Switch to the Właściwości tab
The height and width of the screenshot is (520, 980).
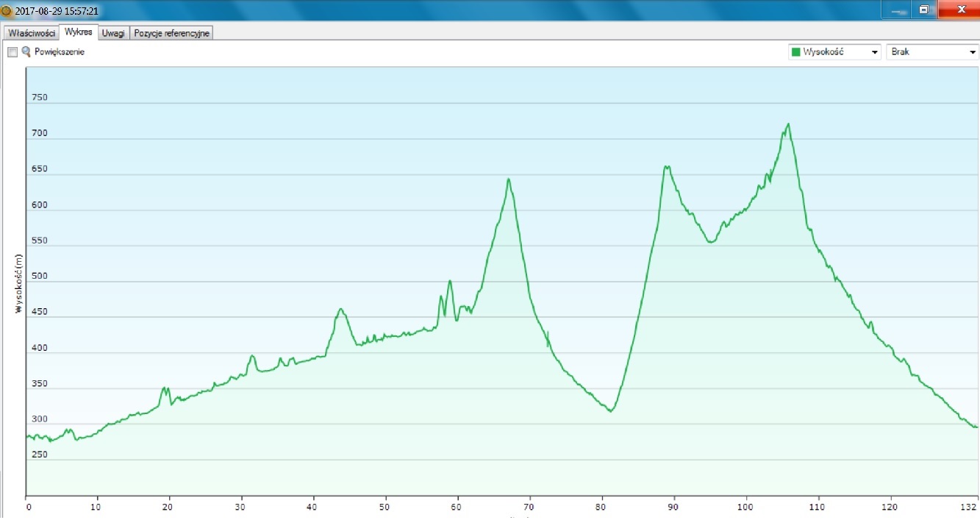31,33
